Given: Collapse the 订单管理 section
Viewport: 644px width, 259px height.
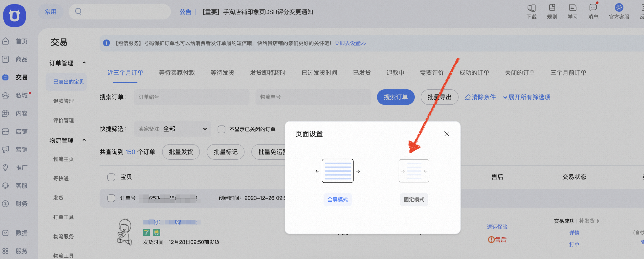Looking at the screenshot, I should [x=84, y=63].
